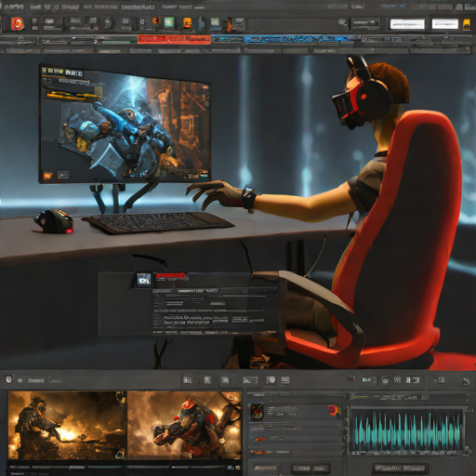Click the red-orange swirl app icon
Screen dimensions: 476x476
click(18, 24)
